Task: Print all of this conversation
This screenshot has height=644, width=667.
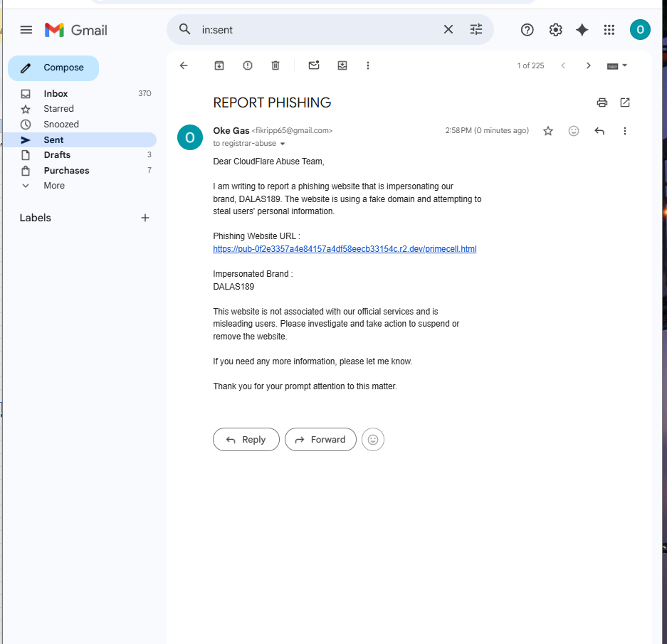Action: pos(602,102)
